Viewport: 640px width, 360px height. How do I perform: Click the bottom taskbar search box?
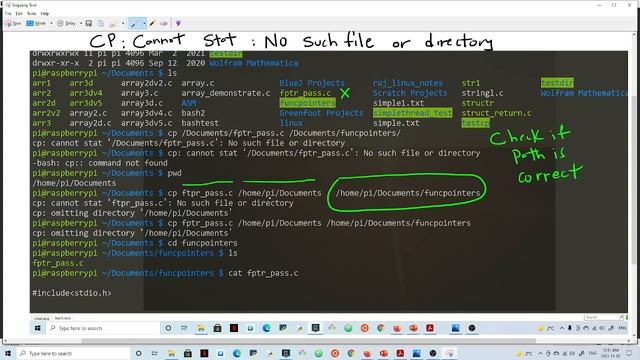[73, 353]
